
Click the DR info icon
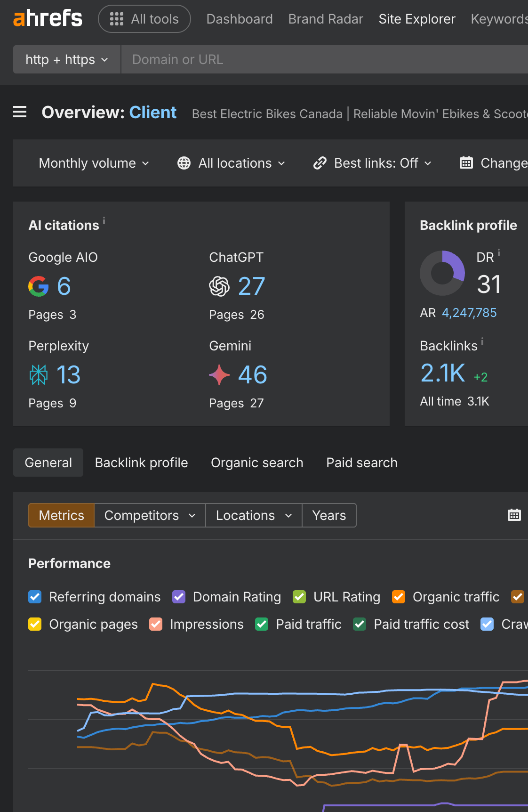pos(499,252)
